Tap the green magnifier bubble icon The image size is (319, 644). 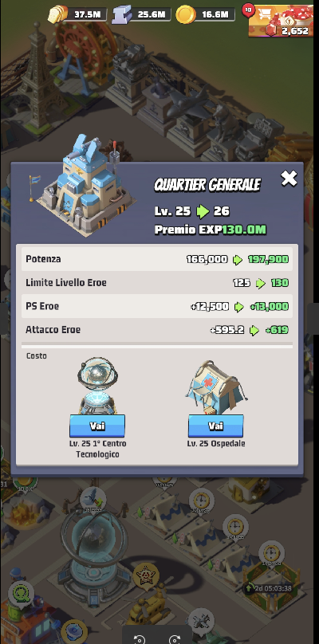(21, 593)
